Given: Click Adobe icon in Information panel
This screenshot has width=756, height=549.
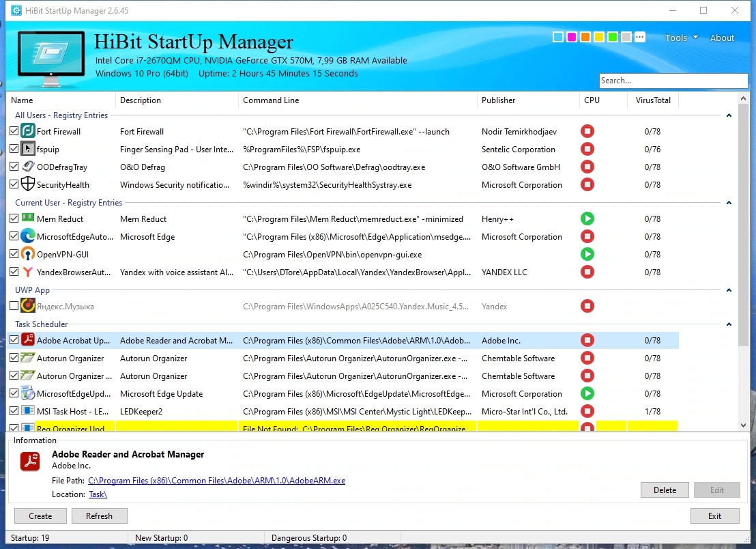Looking at the screenshot, I should 30,461.
